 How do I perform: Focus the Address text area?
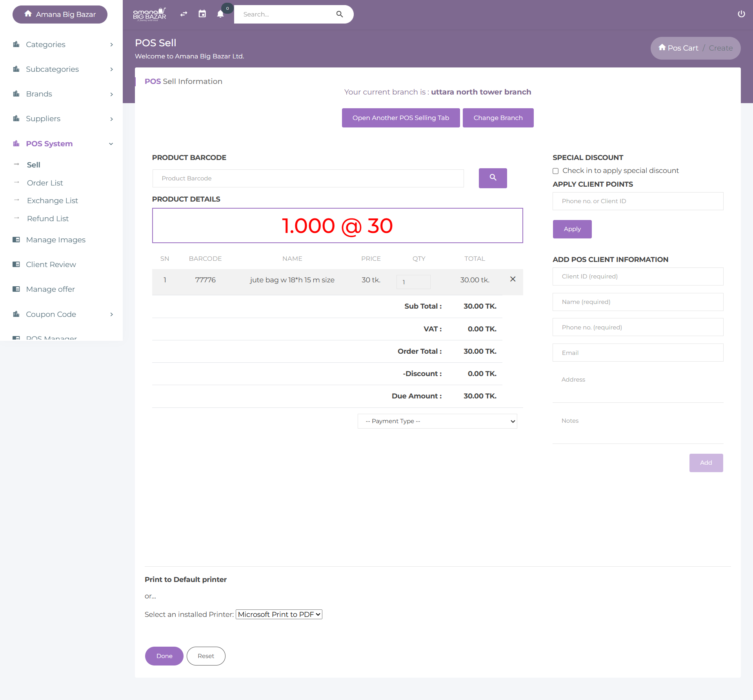tap(638, 386)
